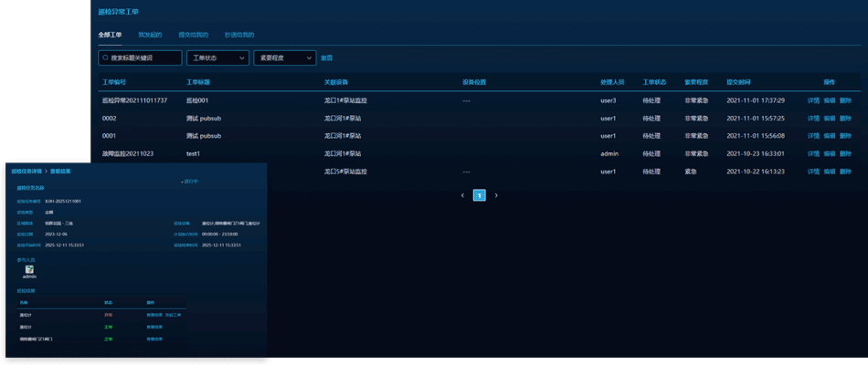Open the 工单状态 dropdown
The image size is (868, 365).
(217, 57)
